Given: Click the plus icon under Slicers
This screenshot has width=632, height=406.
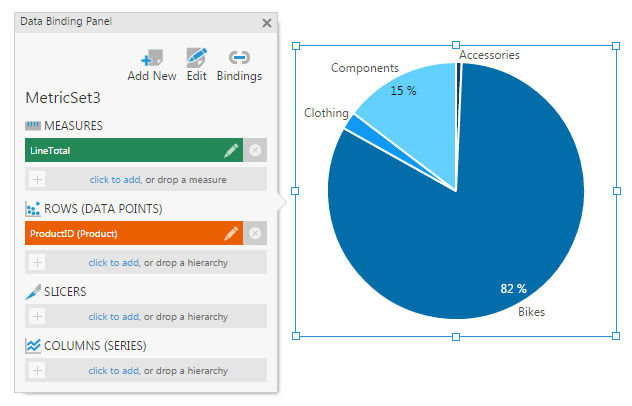Looking at the screenshot, I should pyautogui.click(x=37, y=316).
